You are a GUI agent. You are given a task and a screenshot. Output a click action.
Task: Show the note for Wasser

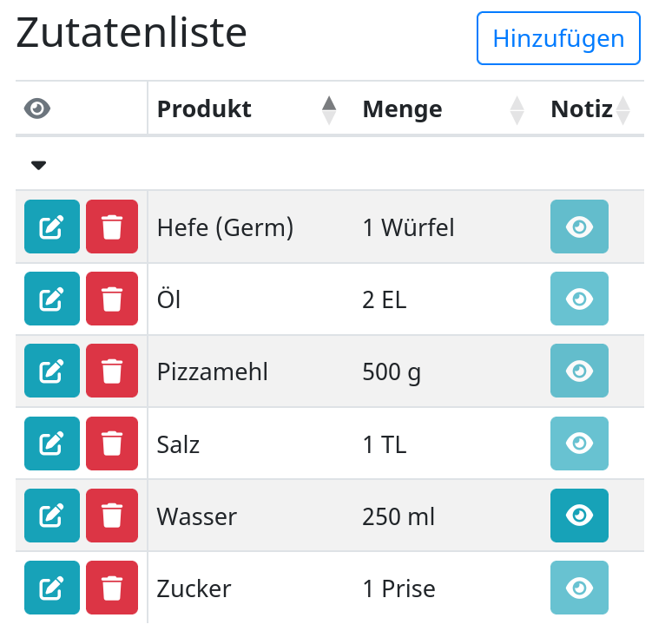tap(579, 516)
